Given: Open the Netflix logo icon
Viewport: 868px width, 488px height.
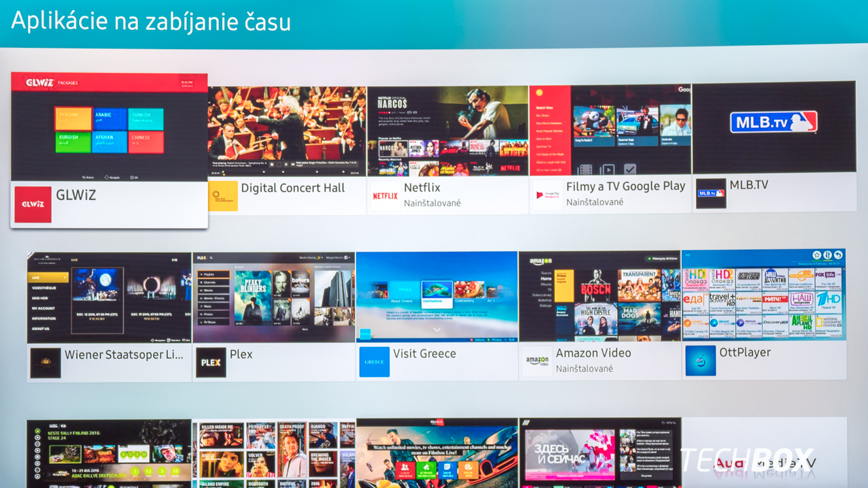Looking at the screenshot, I should [x=386, y=195].
